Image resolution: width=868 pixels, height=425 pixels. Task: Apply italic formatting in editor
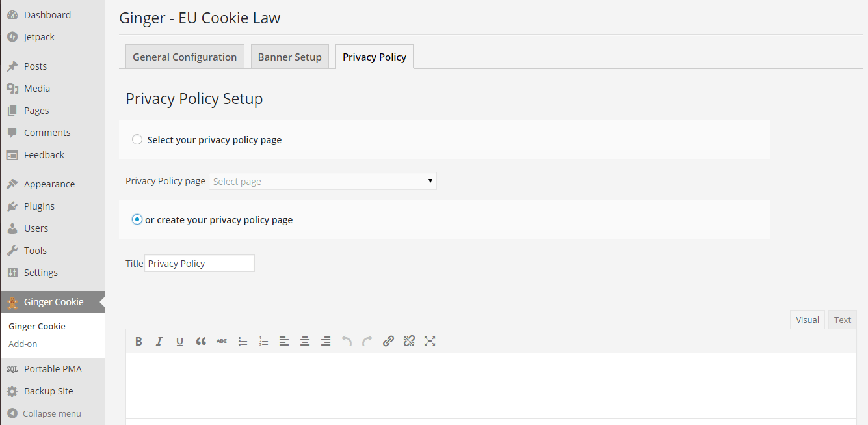click(159, 341)
